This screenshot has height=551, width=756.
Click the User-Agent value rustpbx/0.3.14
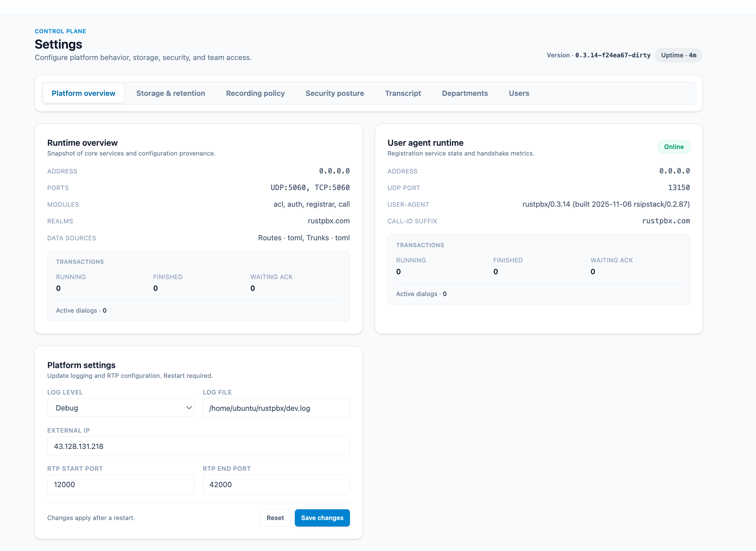[x=606, y=204]
